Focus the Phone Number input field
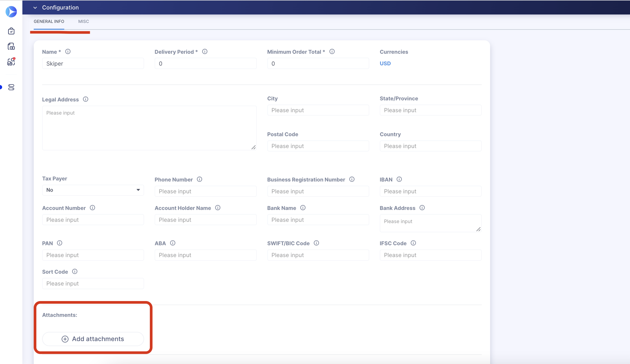 pos(205,191)
